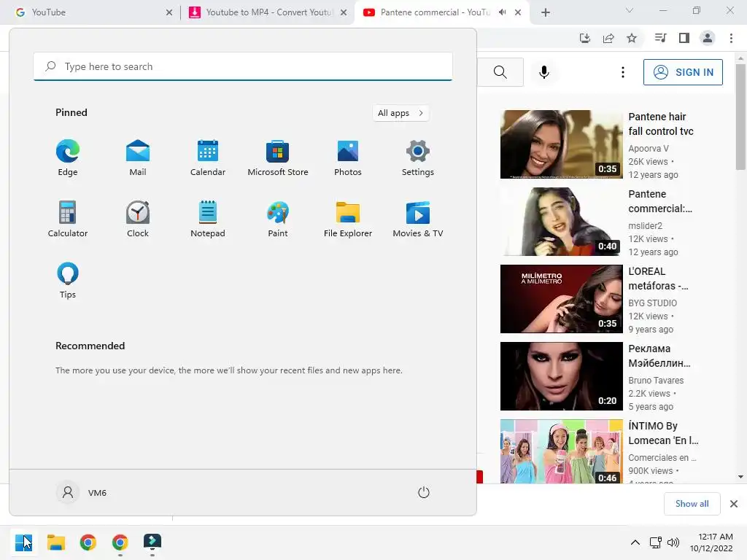This screenshot has height=560, width=747.
Task: Toggle the Chrome side panel
Action: point(684,38)
